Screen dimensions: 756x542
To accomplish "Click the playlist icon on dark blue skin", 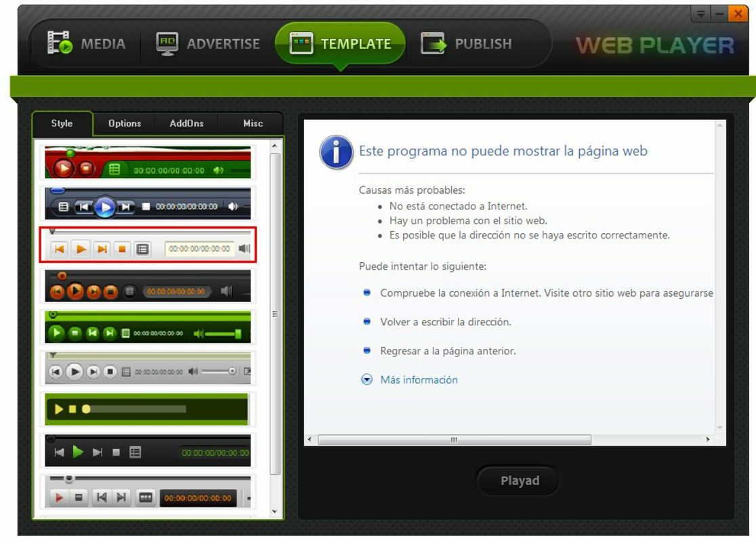I will click(x=63, y=207).
